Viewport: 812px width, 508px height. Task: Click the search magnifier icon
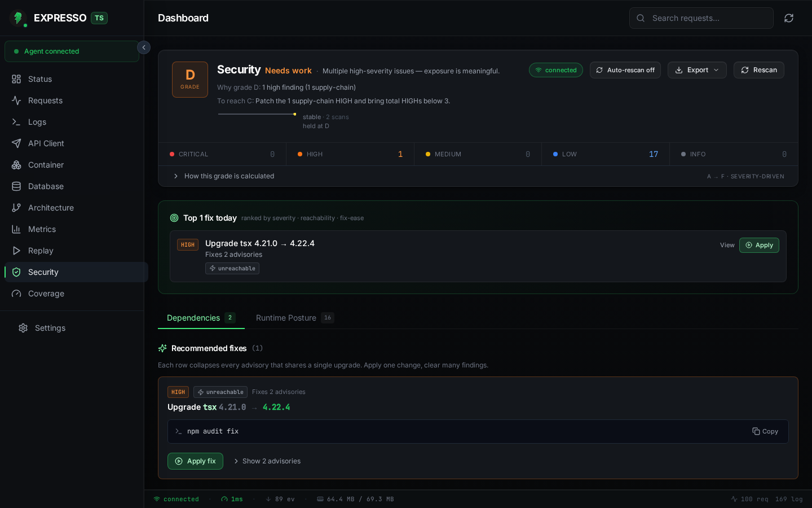(x=641, y=18)
